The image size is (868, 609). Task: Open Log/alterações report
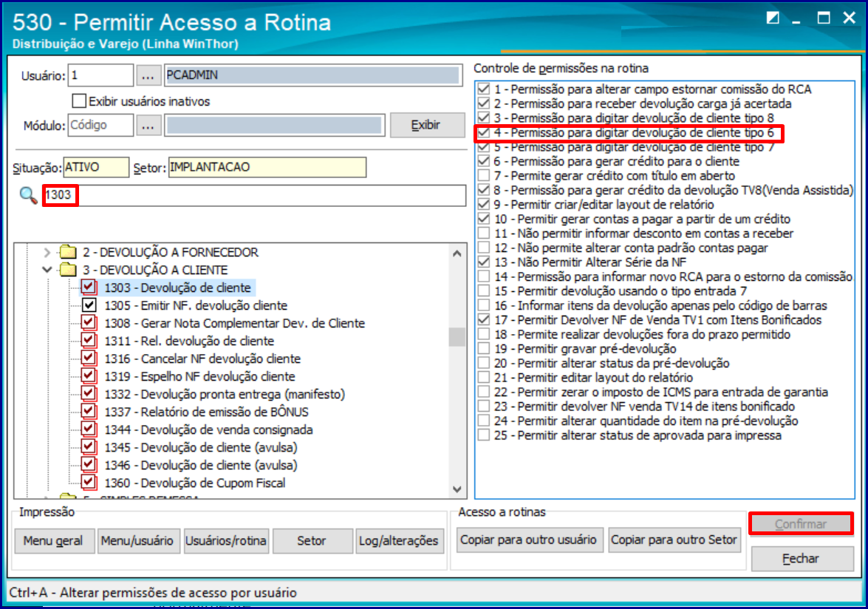(x=399, y=541)
